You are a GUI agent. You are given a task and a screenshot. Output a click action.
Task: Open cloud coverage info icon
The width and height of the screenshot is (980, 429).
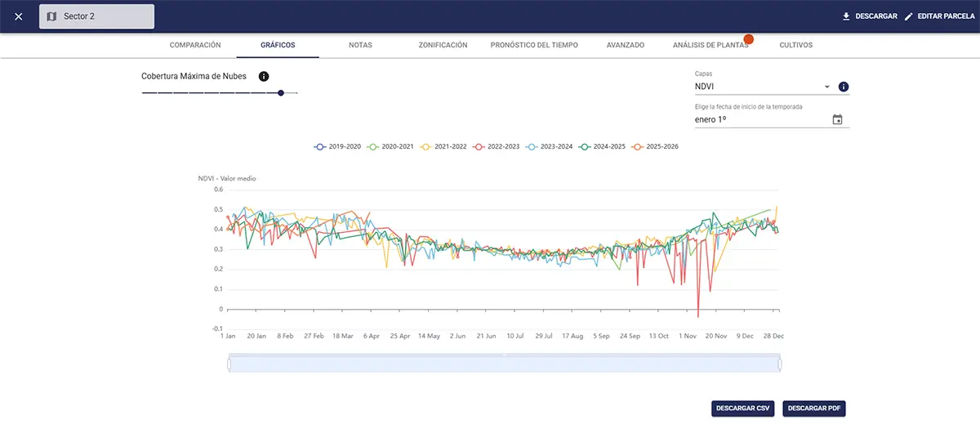pos(264,76)
